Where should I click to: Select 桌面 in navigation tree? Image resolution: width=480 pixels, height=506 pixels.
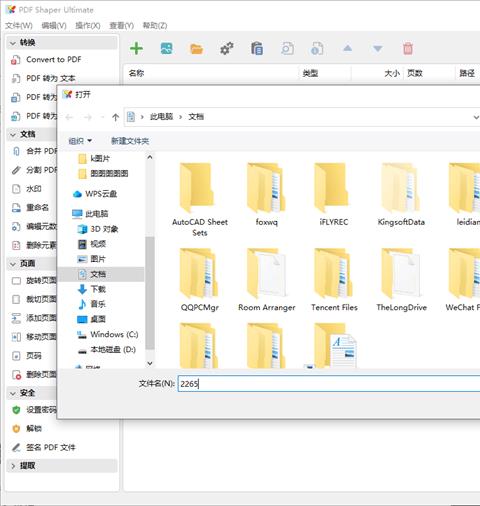[92, 319]
